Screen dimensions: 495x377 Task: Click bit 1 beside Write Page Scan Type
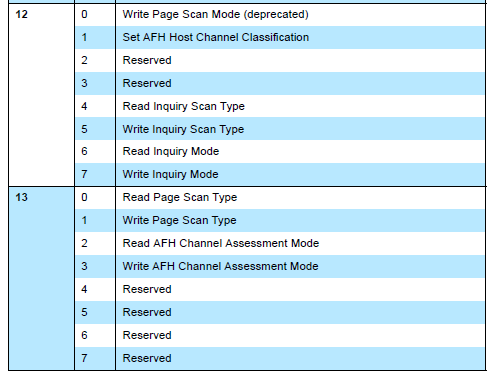(84, 220)
